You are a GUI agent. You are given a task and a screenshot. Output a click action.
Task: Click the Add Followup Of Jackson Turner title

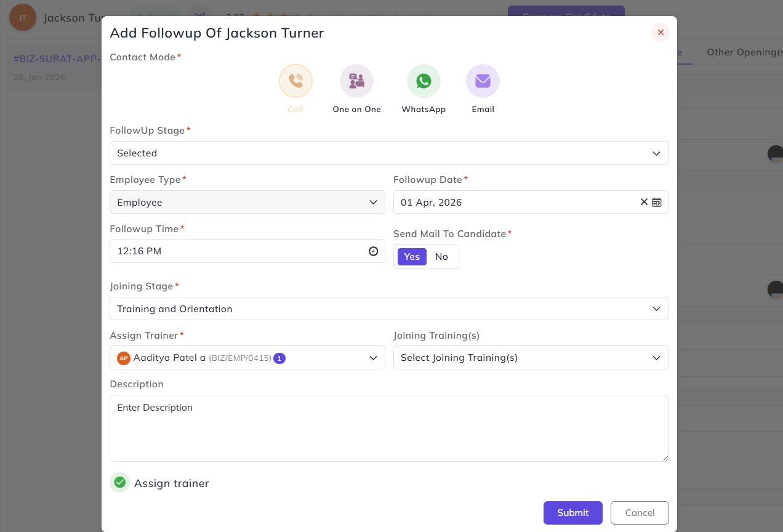(217, 33)
